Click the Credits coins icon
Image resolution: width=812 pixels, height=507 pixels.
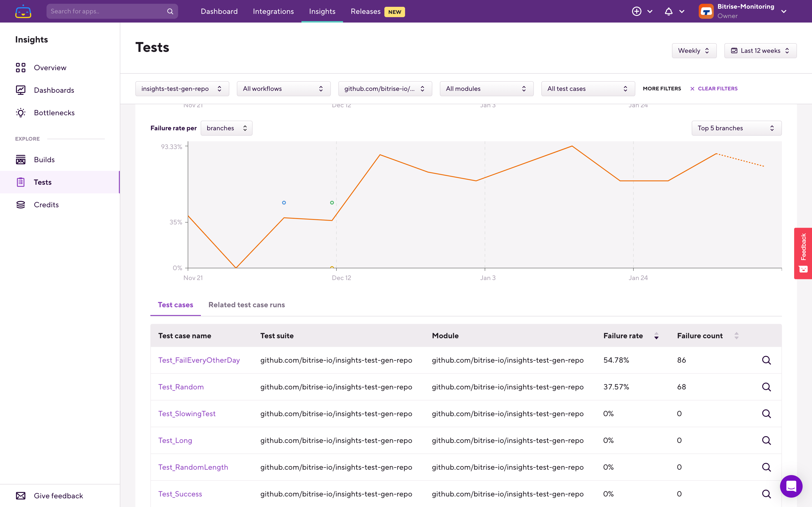coord(21,204)
